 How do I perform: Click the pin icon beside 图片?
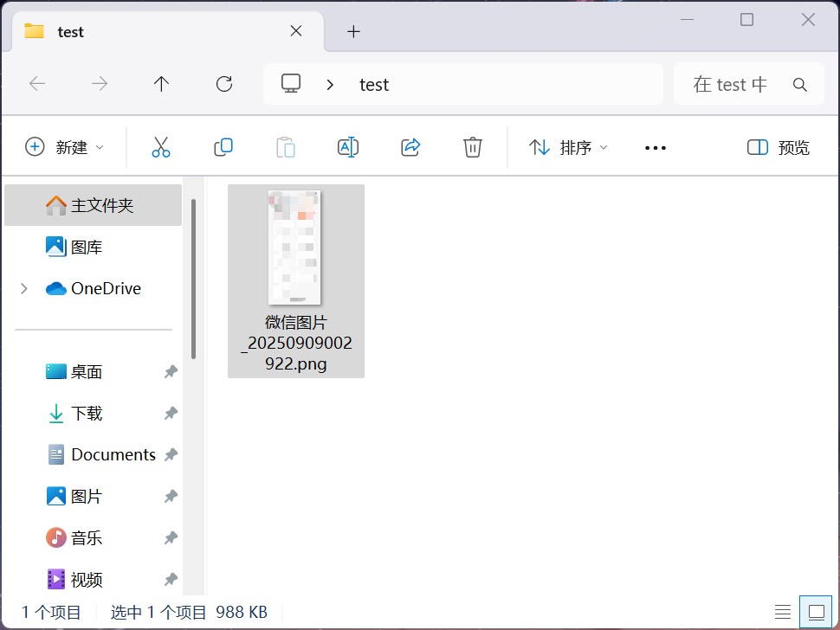pyautogui.click(x=171, y=496)
